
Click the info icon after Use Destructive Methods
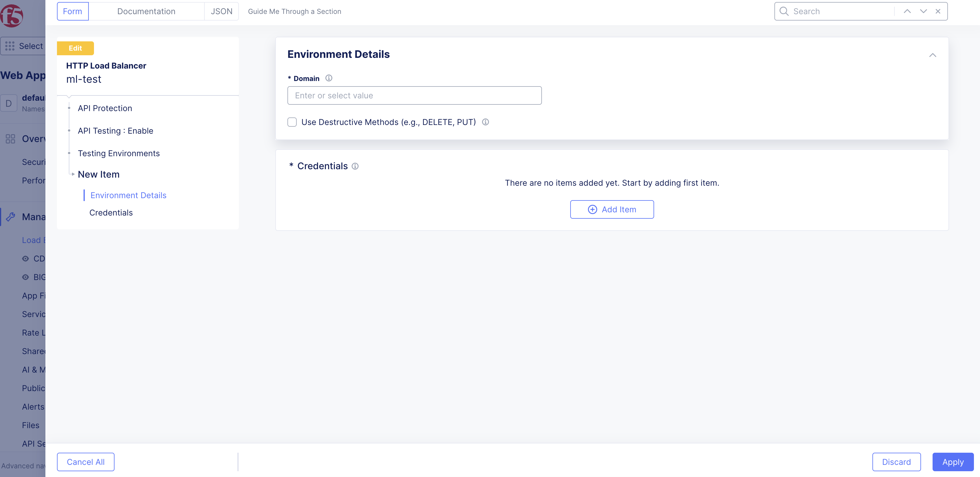pyautogui.click(x=486, y=122)
